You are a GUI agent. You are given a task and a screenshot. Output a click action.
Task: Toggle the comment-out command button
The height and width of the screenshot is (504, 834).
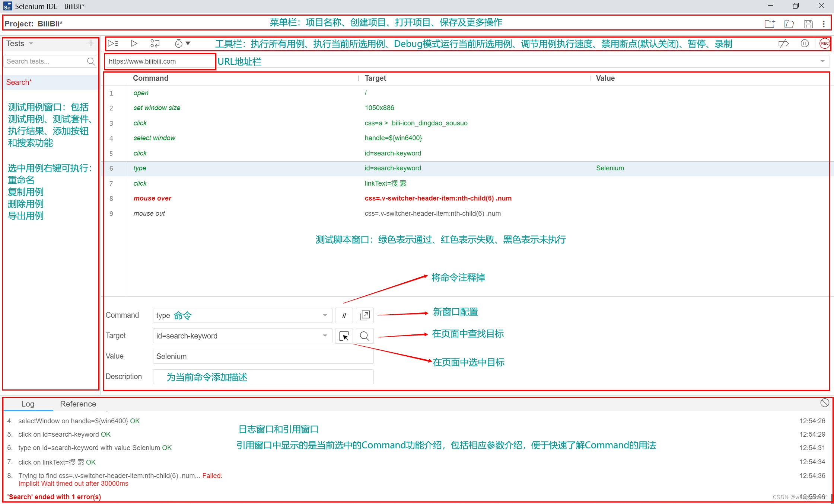pyautogui.click(x=344, y=315)
